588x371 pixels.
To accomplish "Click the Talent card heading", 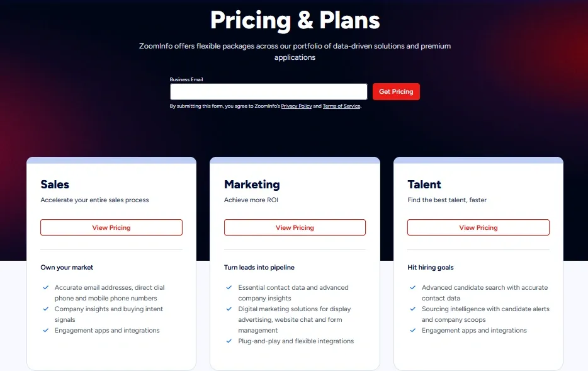I will [x=424, y=185].
